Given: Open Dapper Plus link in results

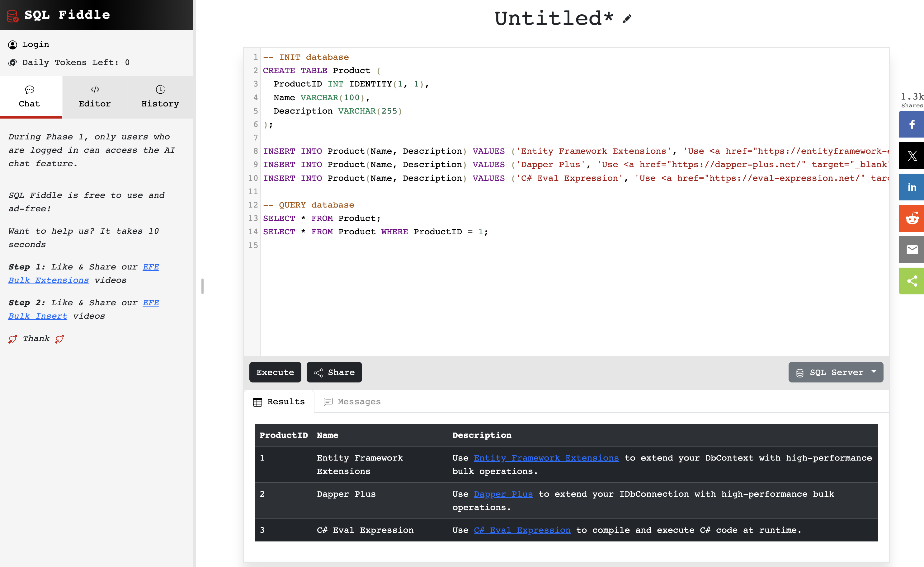Looking at the screenshot, I should (503, 494).
